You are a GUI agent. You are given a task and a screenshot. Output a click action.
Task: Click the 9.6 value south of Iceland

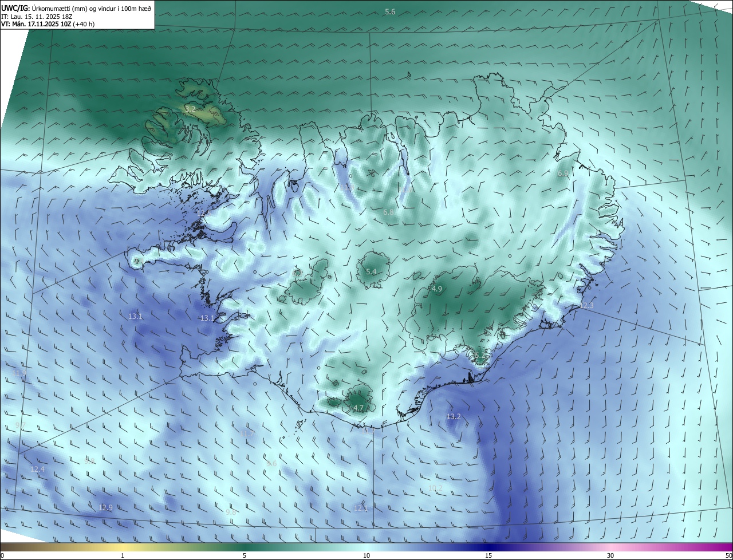click(271, 463)
